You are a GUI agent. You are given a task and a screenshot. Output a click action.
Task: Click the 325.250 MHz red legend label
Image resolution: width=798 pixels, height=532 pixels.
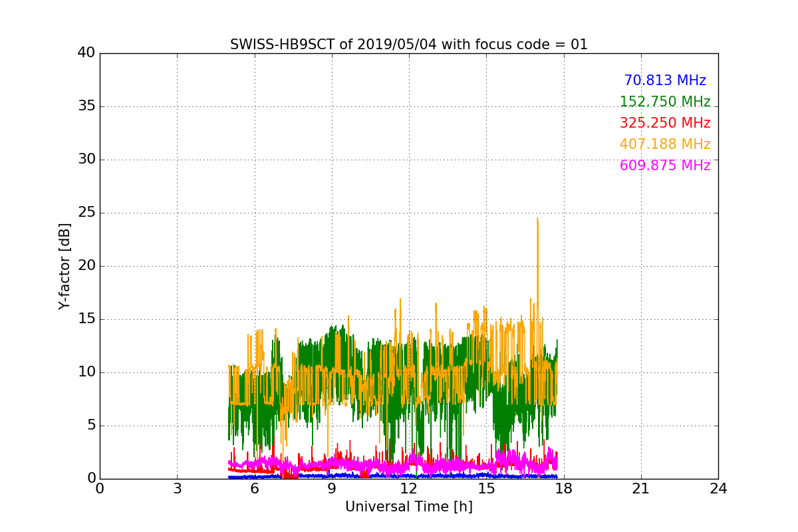(664, 123)
